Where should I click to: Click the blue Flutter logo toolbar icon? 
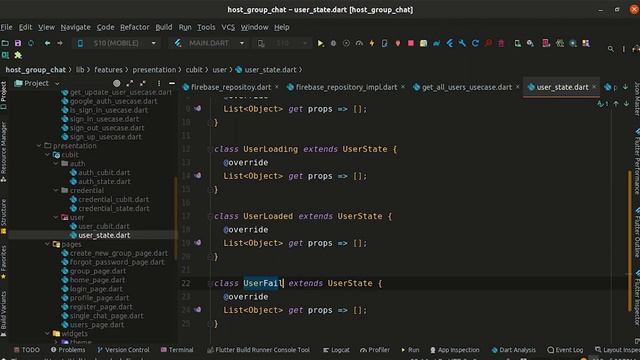click(449, 43)
